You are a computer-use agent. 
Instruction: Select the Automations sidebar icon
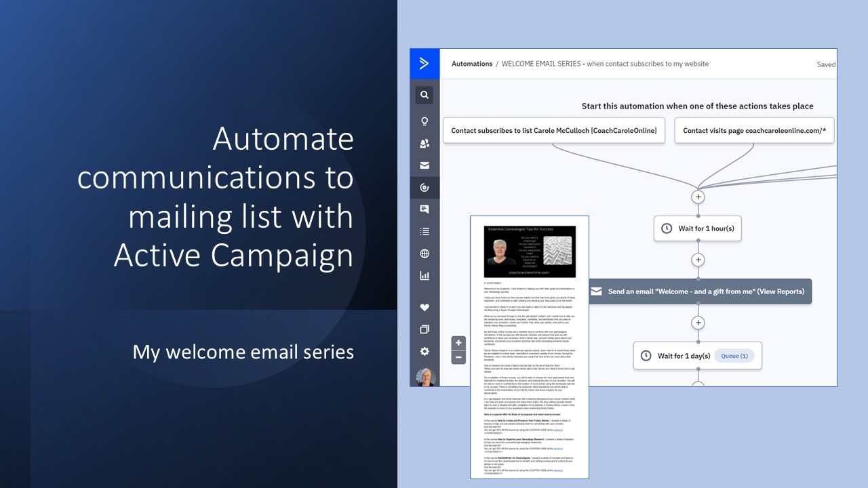pyautogui.click(x=425, y=188)
